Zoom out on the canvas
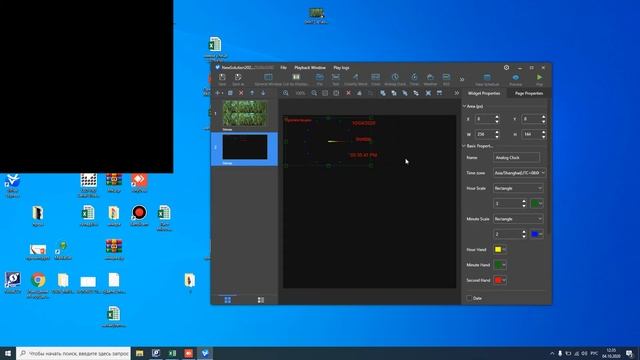This screenshot has height=360, width=640. click(314, 93)
